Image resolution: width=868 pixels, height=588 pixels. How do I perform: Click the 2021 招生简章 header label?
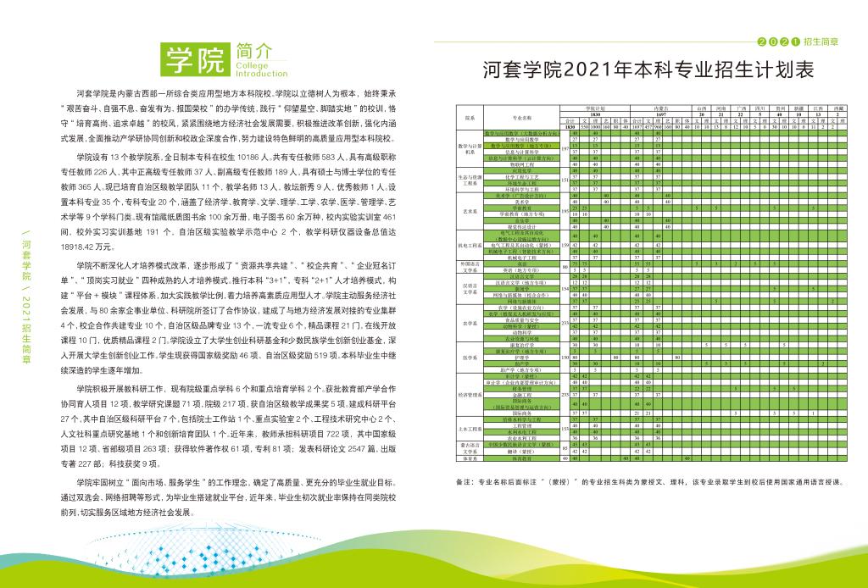point(798,42)
